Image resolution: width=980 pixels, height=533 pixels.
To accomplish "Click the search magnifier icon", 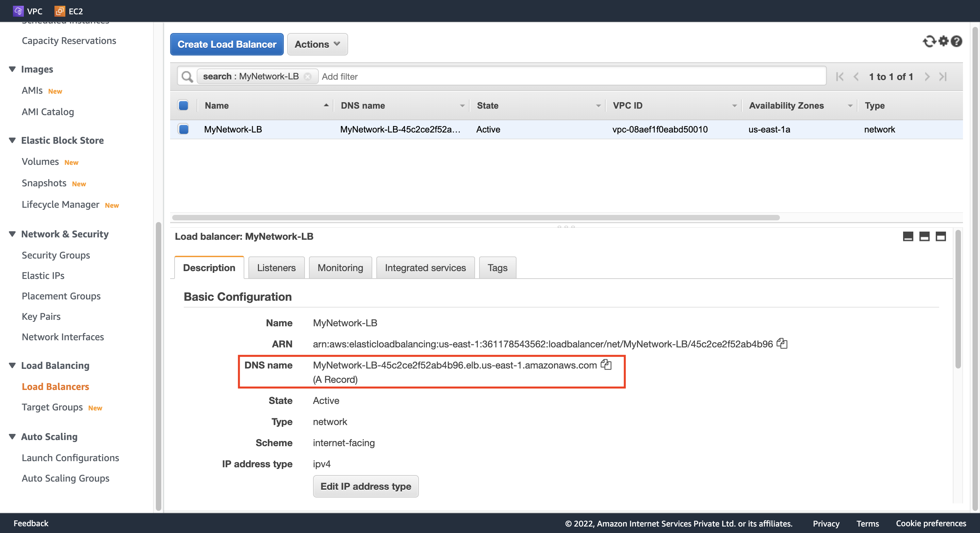I will click(187, 77).
